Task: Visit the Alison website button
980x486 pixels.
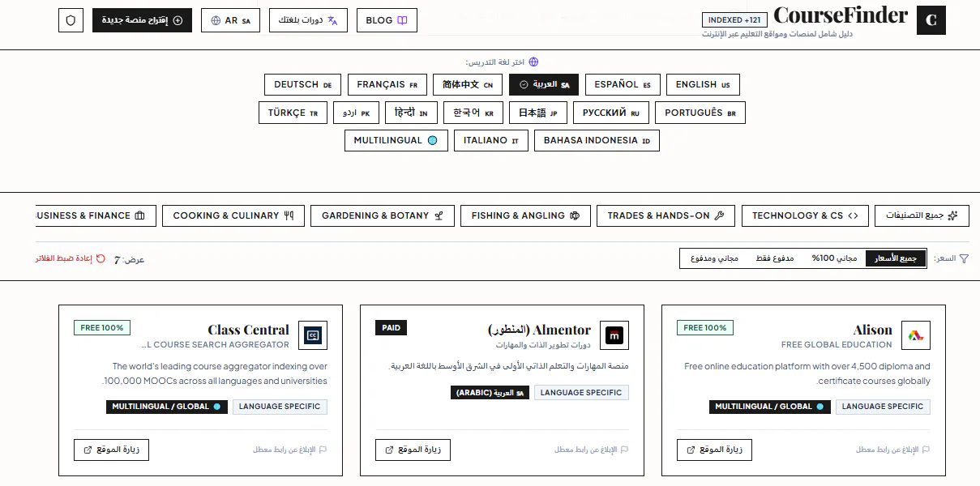Action: click(714, 450)
